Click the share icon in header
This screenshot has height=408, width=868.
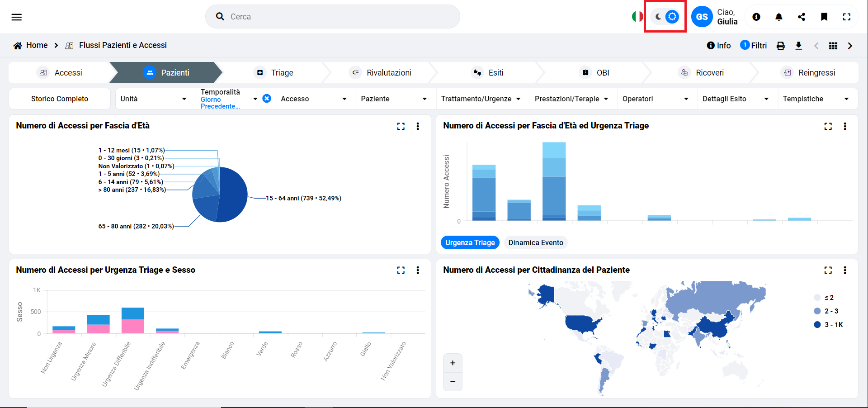click(801, 17)
